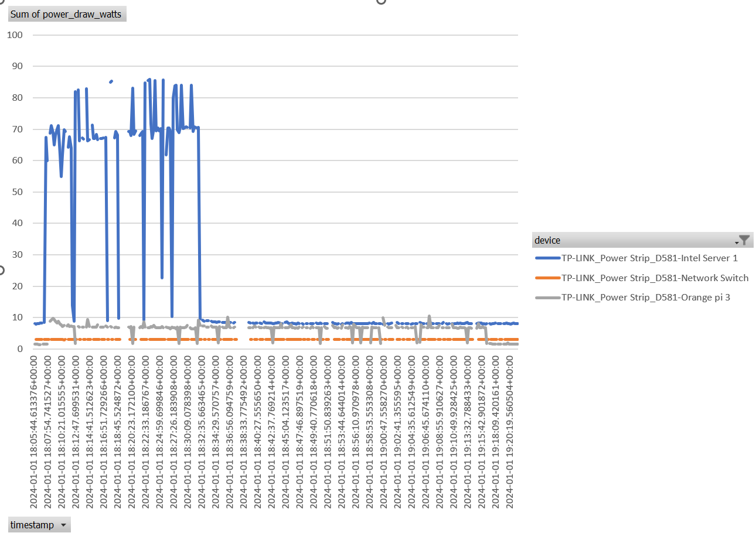Click the dropdown arrow on the device legend header
This screenshot has width=756, height=533.
pyautogui.click(x=738, y=241)
